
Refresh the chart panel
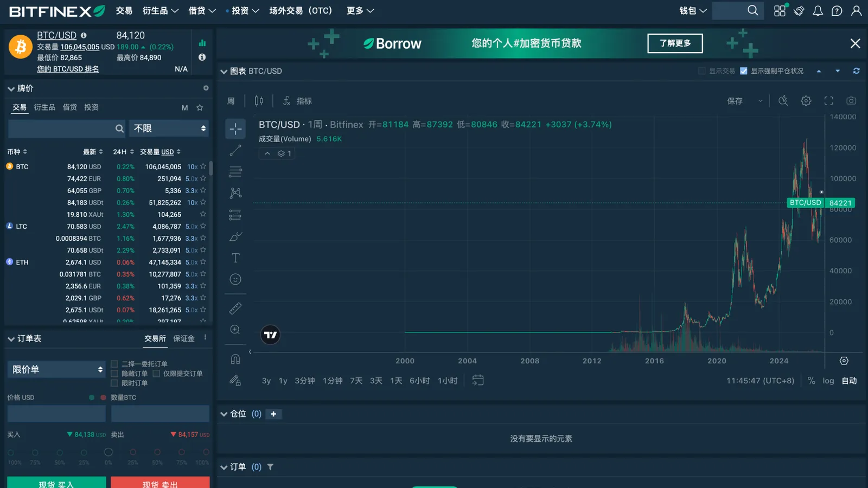(856, 71)
